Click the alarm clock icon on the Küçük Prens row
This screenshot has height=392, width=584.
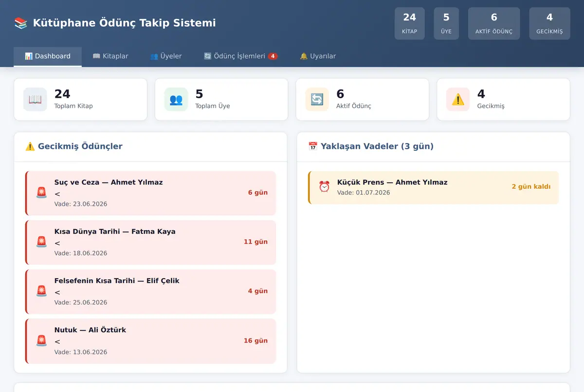324,187
